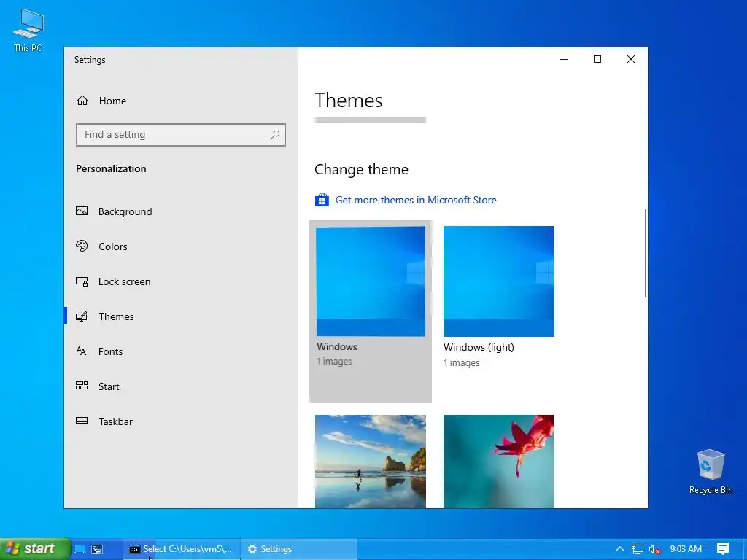This screenshot has width=747, height=560.
Task: Open the notification center icon
Action: pyautogui.click(x=723, y=549)
